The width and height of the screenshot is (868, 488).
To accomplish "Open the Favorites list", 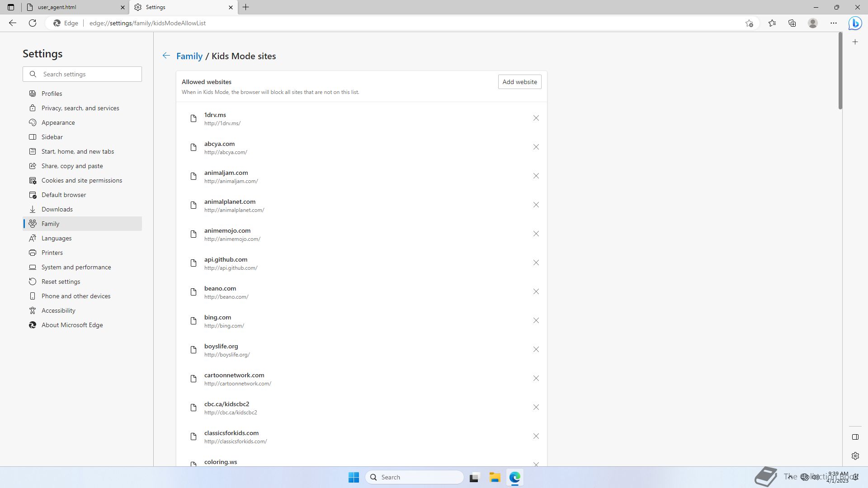I will pyautogui.click(x=772, y=23).
